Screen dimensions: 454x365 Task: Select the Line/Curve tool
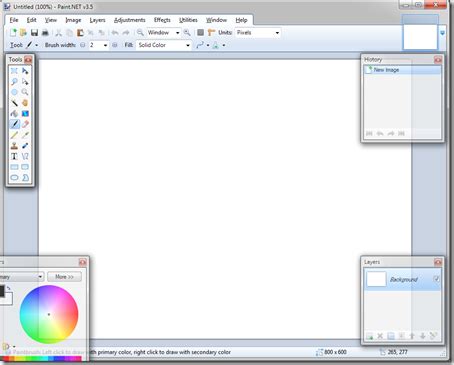25,156
